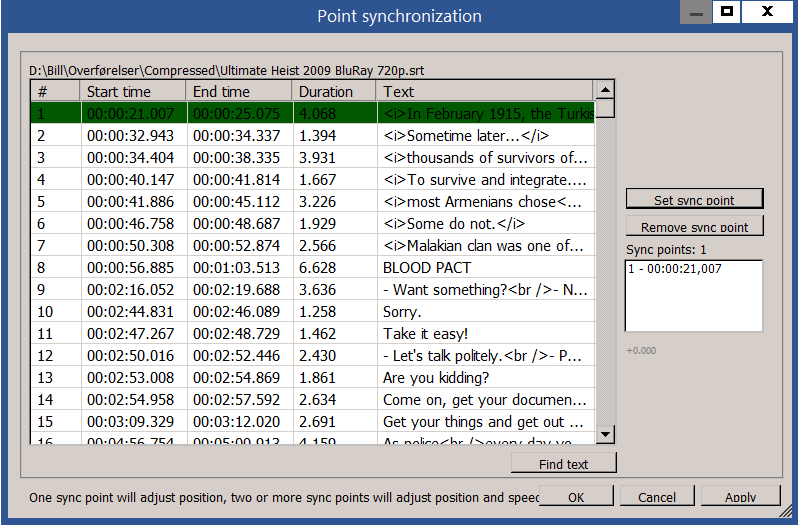The image size is (798, 525).
Task: Click duration 2.566 cell
Action: 335,245
